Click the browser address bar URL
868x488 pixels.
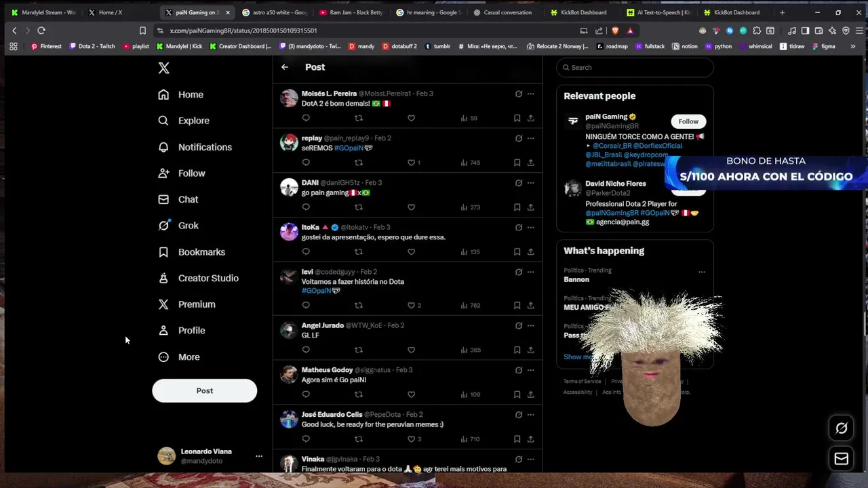(243, 30)
